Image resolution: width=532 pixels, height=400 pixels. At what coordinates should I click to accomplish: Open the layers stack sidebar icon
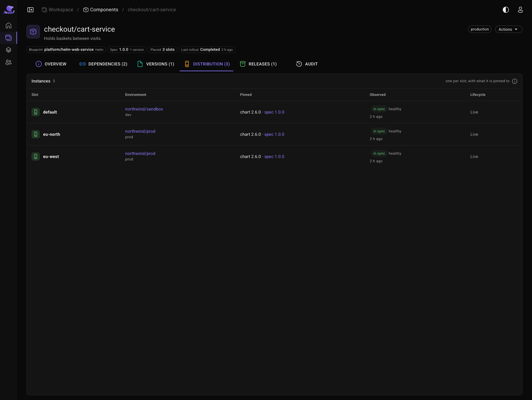pyautogui.click(x=9, y=50)
